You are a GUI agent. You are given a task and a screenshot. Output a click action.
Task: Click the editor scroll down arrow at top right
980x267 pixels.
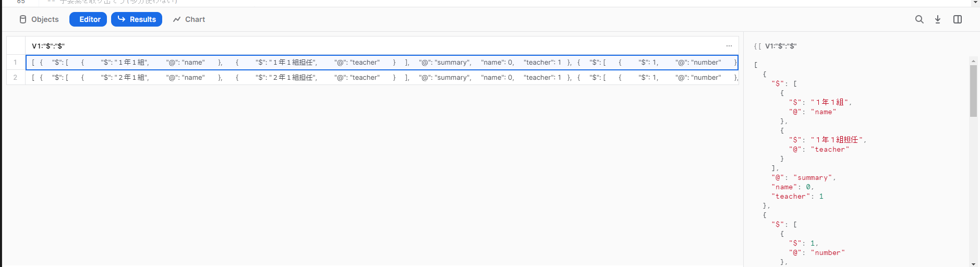click(975, 3)
